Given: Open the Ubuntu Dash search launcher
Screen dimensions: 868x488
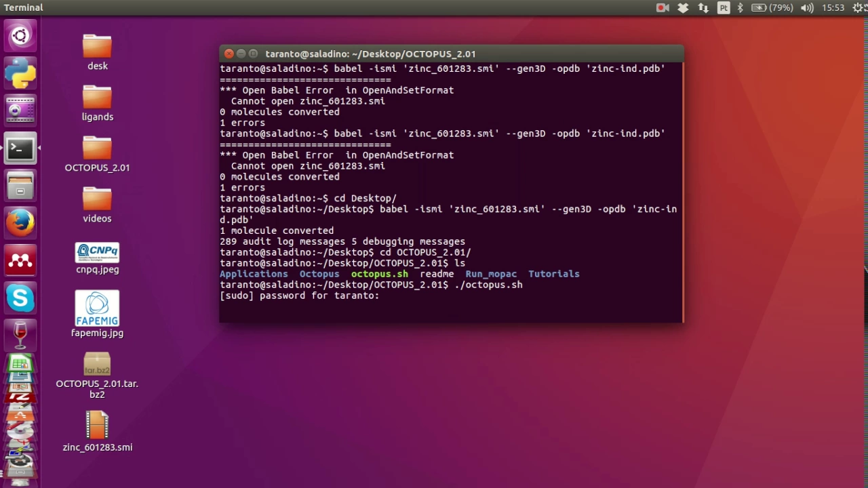Looking at the screenshot, I should [20, 35].
